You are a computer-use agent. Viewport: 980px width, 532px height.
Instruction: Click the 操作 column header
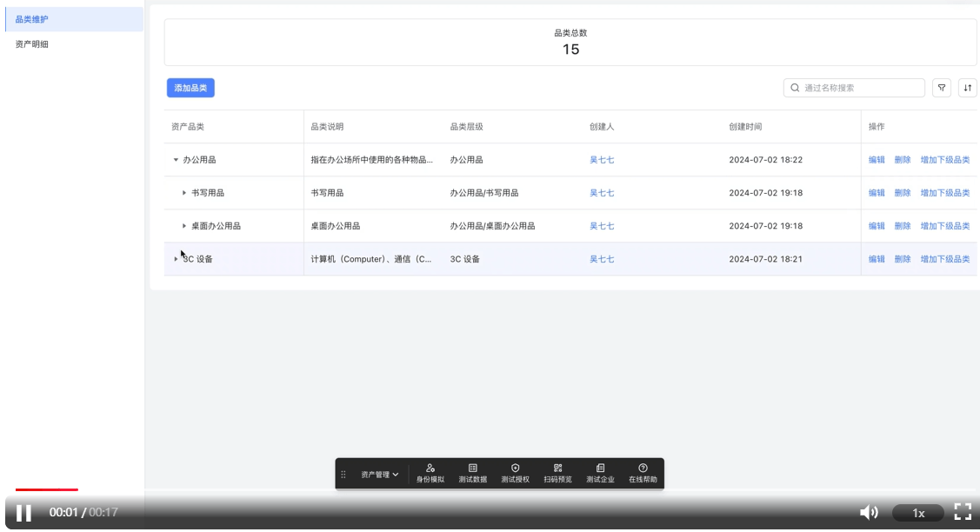point(877,126)
